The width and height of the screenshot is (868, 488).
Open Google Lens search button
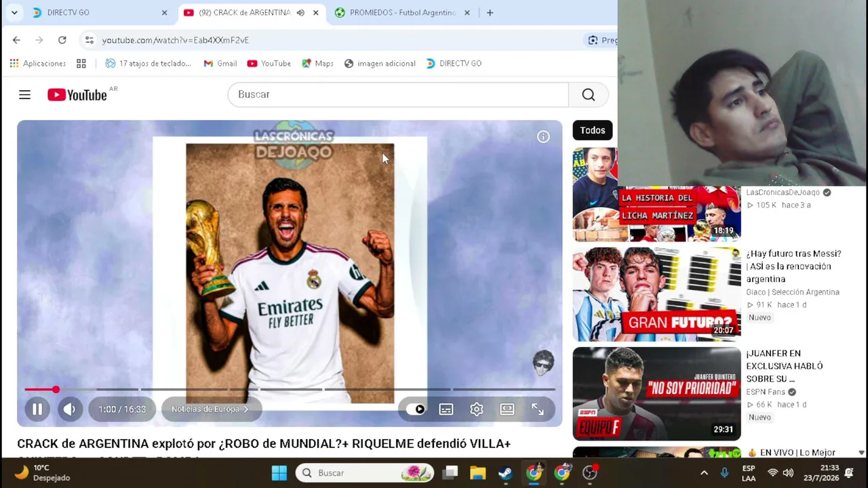coord(601,40)
